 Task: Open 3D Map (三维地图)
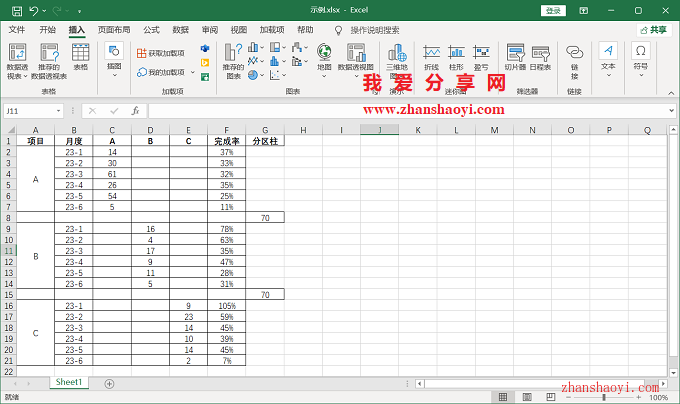(397, 61)
